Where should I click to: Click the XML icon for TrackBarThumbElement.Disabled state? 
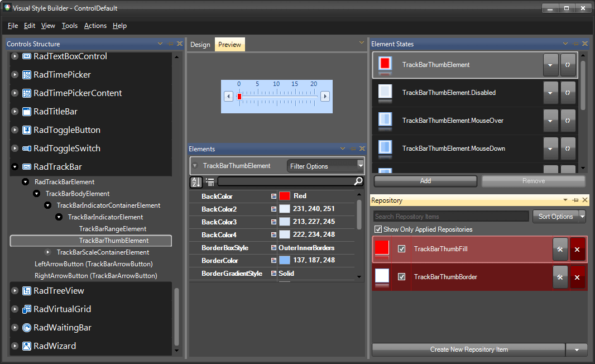(x=568, y=93)
